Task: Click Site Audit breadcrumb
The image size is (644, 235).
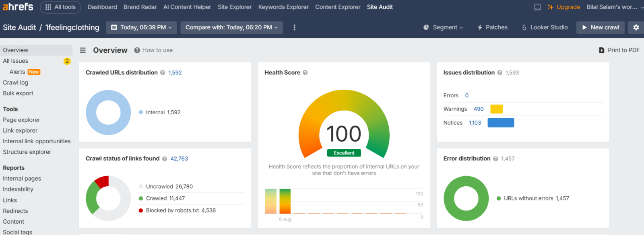Action: (19, 27)
